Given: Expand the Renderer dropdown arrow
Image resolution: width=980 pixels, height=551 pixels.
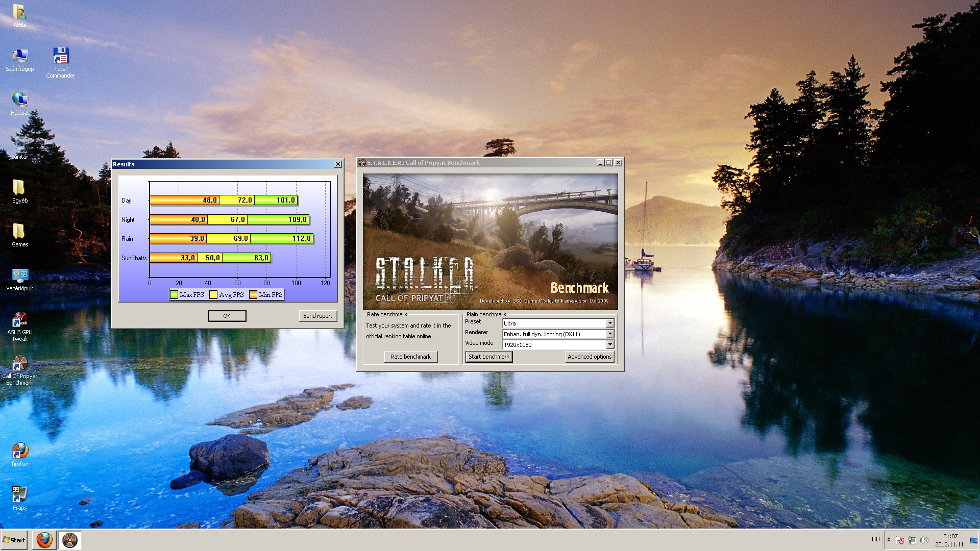Looking at the screenshot, I should (x=610, y=334).
